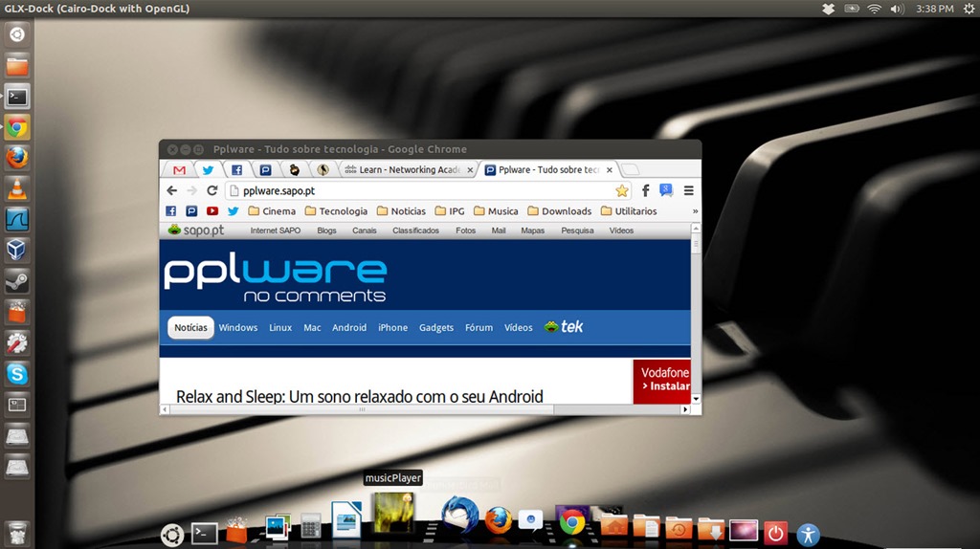Click the vertical scrollbar down arrow

(696, 399)
